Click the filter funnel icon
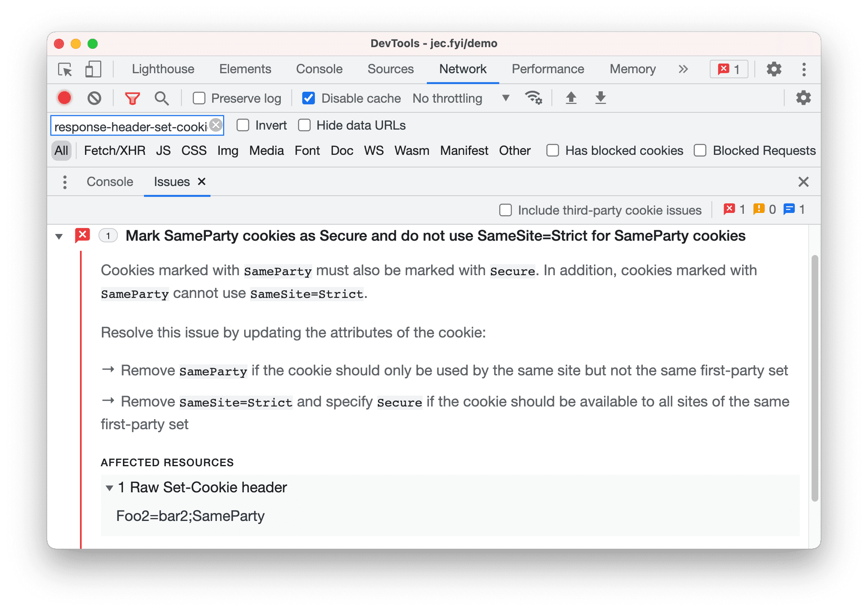 coord(132,98)
